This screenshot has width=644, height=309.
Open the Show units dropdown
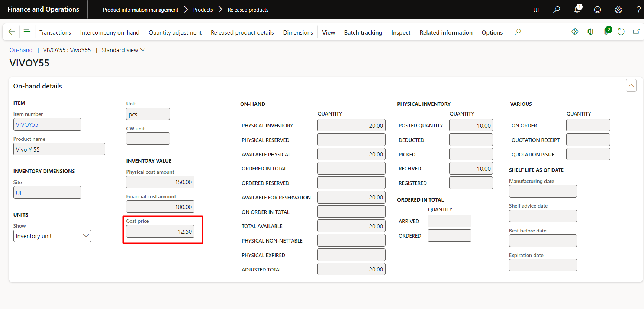[x=52, y=236]
